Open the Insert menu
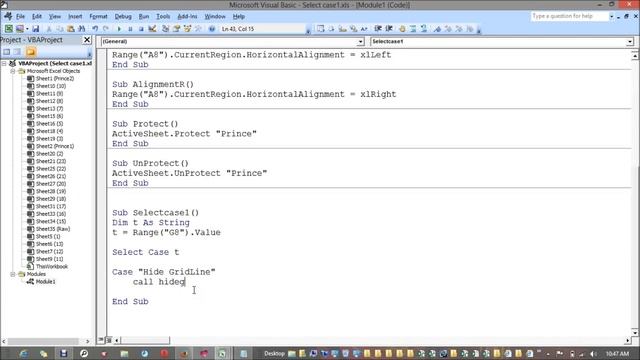Viewport: 640px width, 360px height. 75,16
